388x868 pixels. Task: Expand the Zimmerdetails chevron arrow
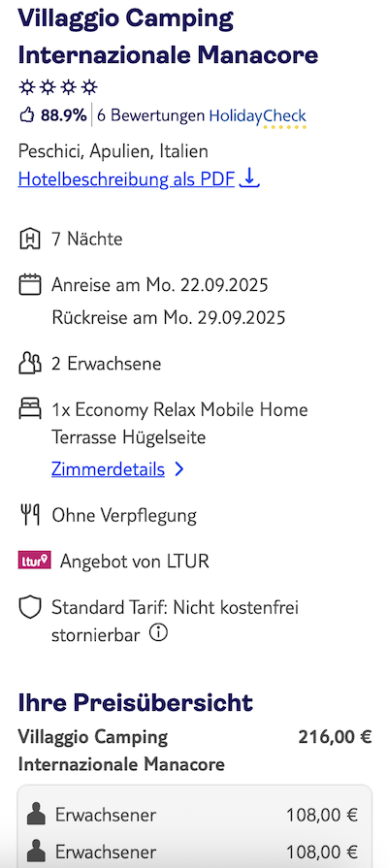click(178, 469)
